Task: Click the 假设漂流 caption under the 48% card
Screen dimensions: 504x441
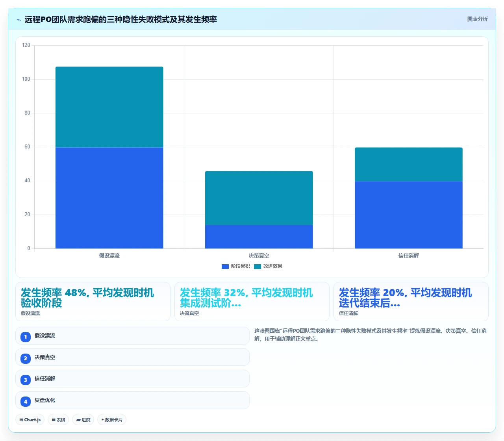Action: tap(30, 313)
